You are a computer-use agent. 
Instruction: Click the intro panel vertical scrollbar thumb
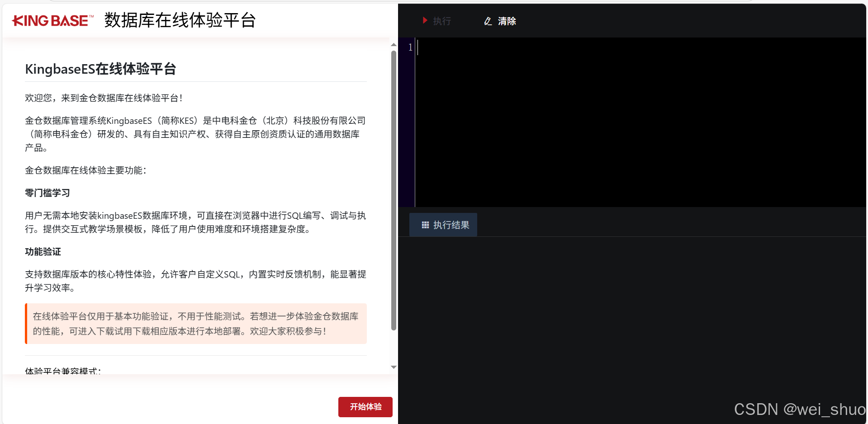click(394, 190)
